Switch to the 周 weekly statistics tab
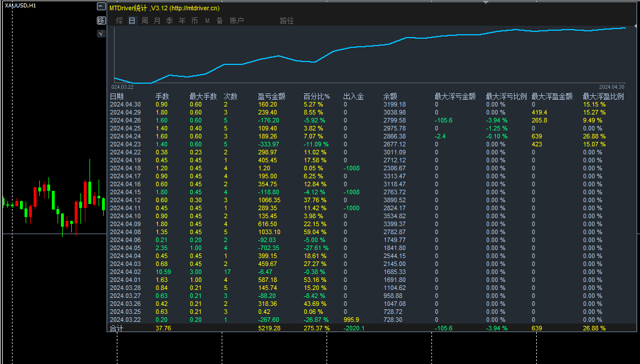 pyautogui.click(x=145, y=21)
